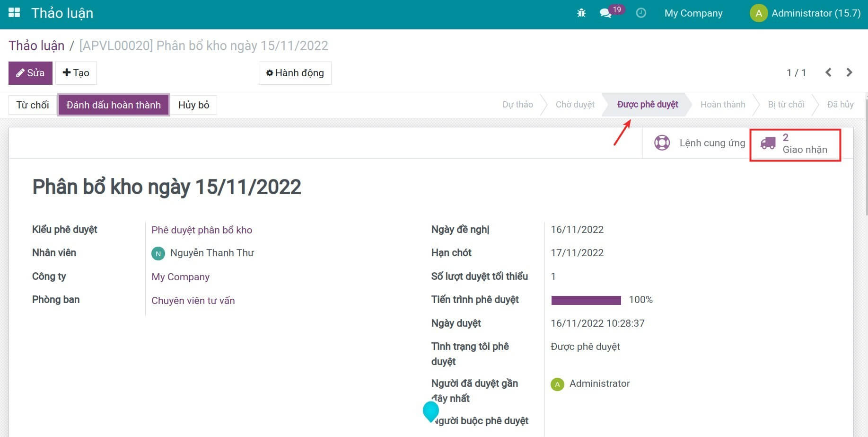Open Phê duyệt phân bổ kho link
The image size is (868, 437).
[x=202, y=230]
